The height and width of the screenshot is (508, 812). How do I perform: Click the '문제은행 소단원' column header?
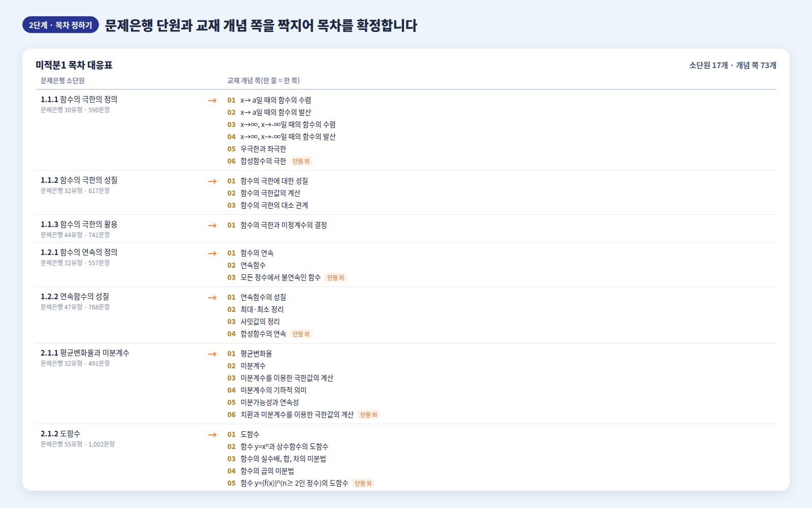point(62,81)
